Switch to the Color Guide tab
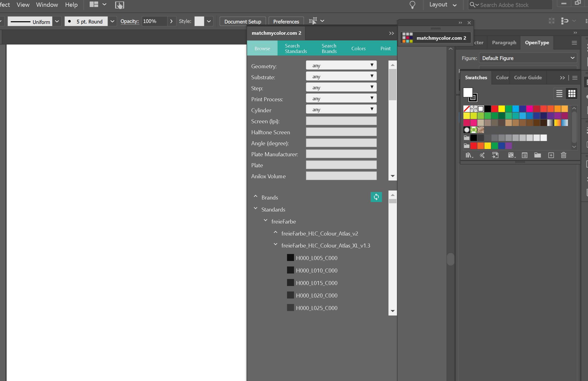 (x=528, y=77)
